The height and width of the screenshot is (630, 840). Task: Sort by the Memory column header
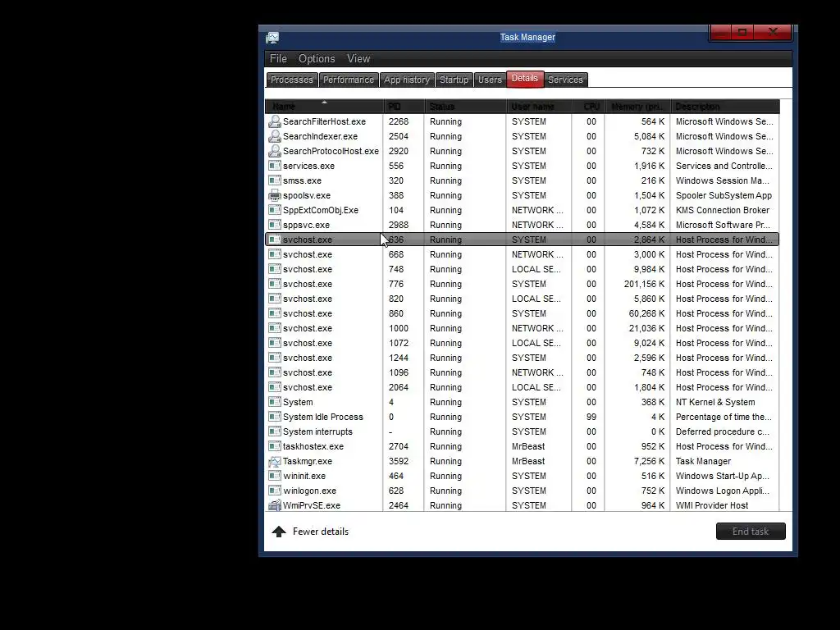637,106
